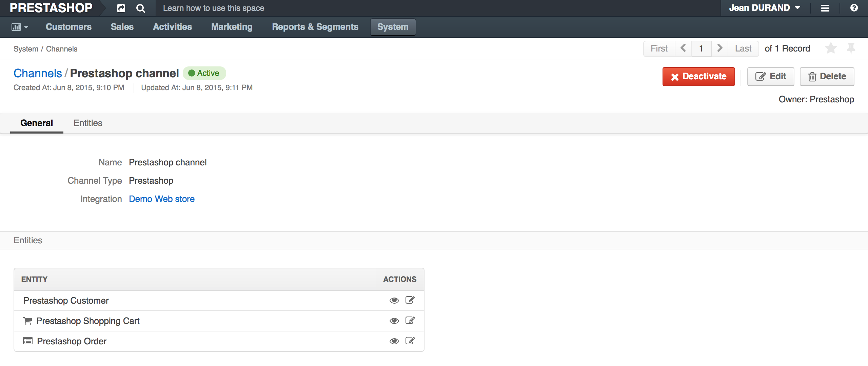The image size is (868, 366).
Task: Open the Customers menu
Action: tap(69, 27)
